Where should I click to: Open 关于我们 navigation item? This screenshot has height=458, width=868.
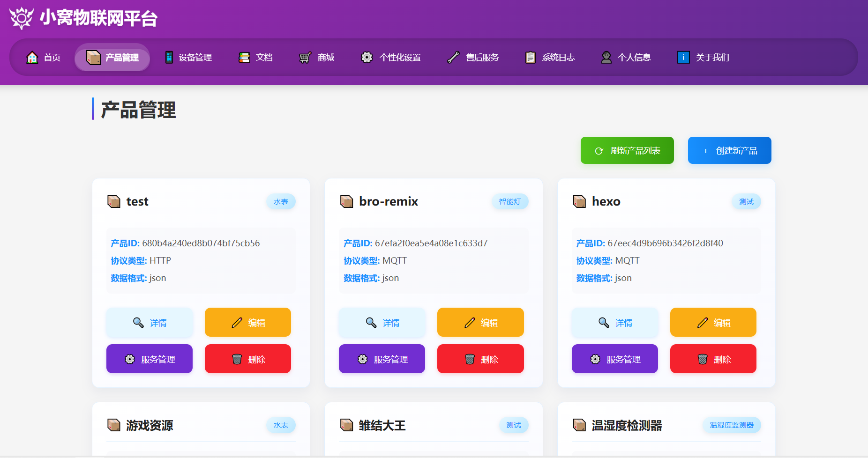[x=703, y=57]
